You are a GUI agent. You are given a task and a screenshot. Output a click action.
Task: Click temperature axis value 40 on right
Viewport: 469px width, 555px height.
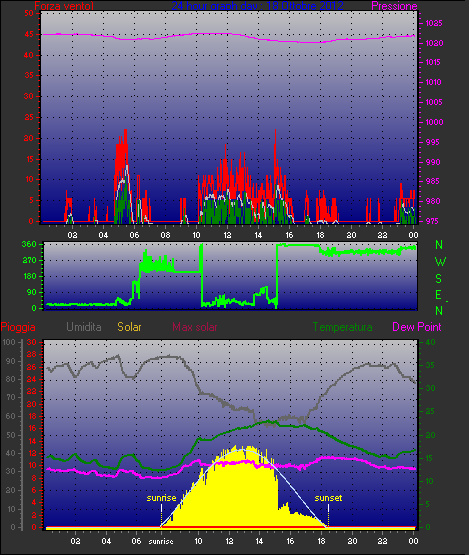click(430, 342)
